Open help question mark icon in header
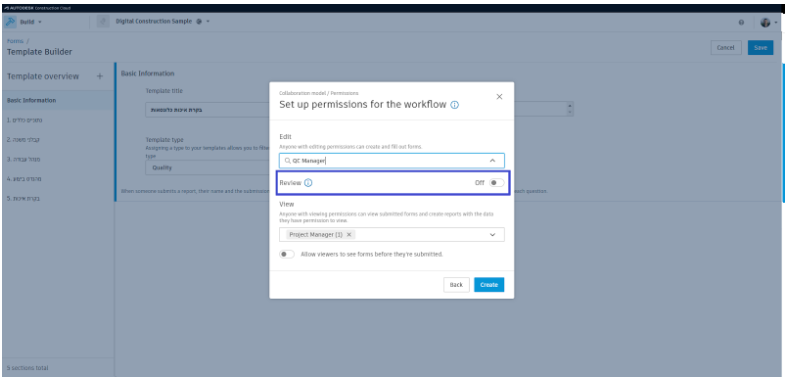Image resolution: width=786 pixels, height=382 pixels. pyautogui.click(x=741, y=23)
